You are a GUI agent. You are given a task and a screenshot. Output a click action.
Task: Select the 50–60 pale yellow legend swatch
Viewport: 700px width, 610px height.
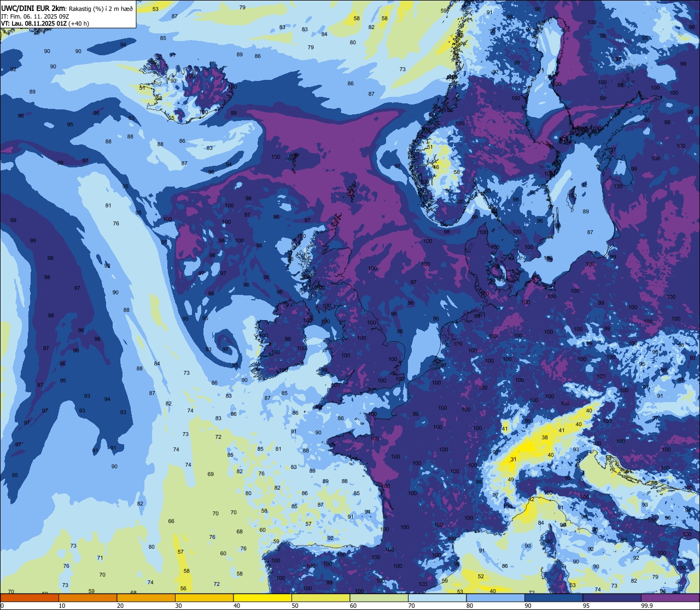click(320, 597)
